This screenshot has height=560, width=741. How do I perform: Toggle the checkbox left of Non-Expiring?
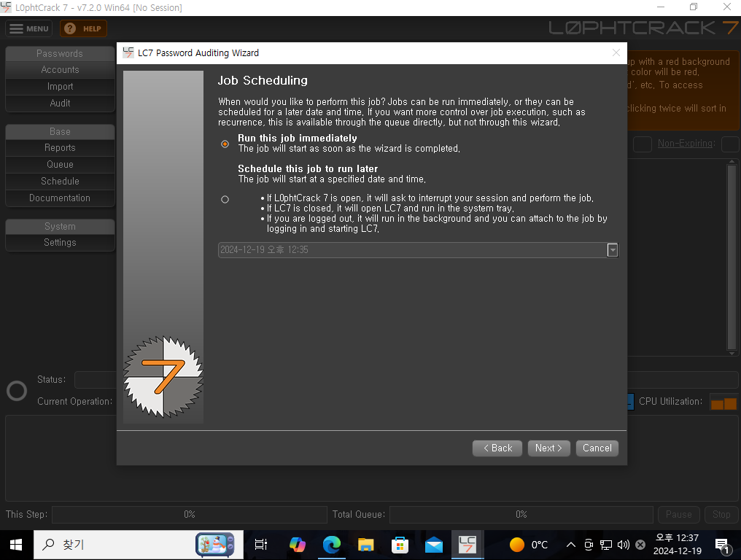(643, 144)
